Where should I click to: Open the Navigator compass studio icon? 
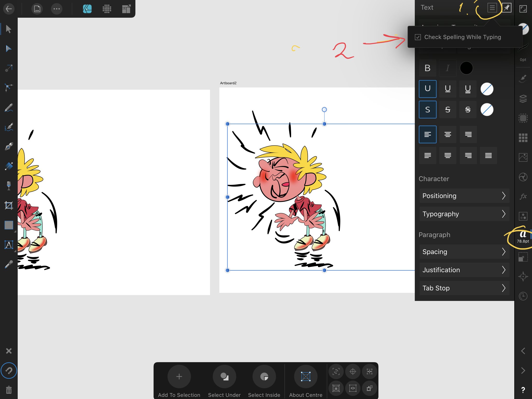tap(523, 276)
